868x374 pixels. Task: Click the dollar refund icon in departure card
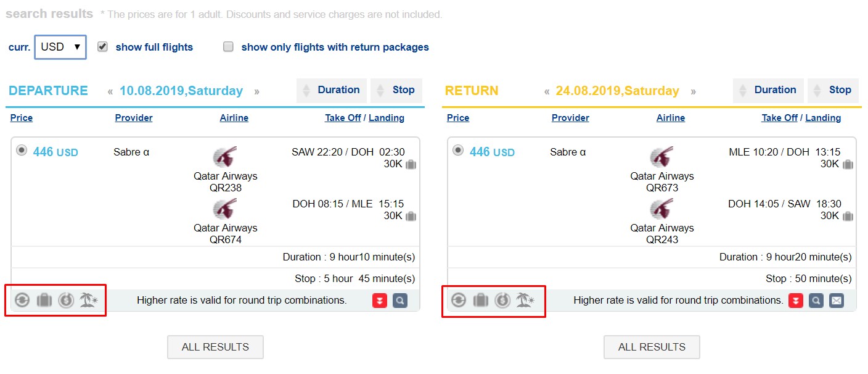(x=66, y=301)
